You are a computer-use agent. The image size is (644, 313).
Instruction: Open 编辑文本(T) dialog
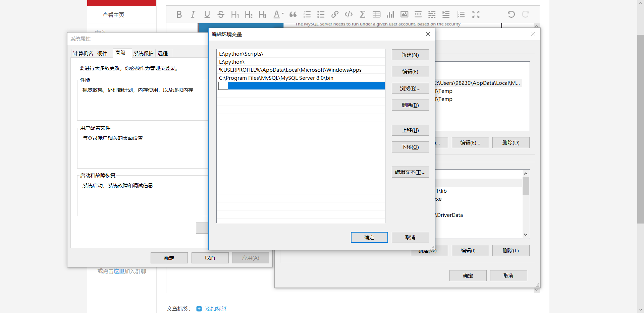pyautogui.click(x=410, y=172)
